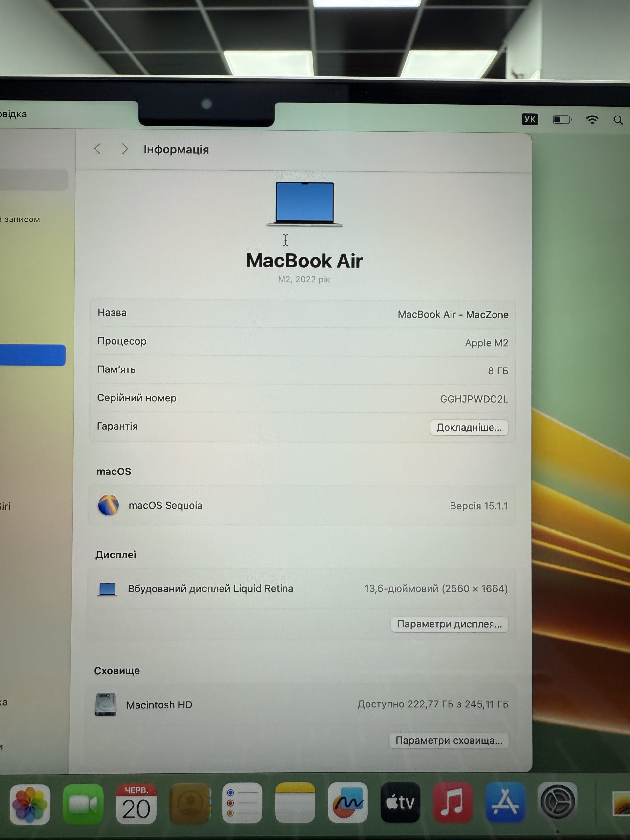Open the Wi-Fi menu in the menu bar

[x=592, y=120]
